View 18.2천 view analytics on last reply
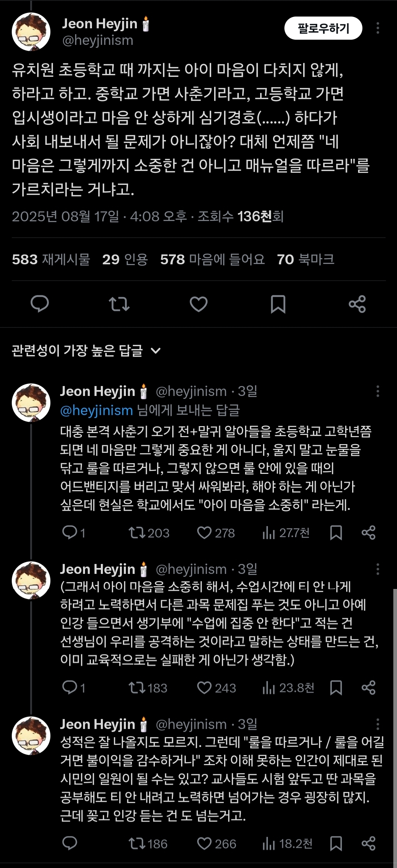397x868 pixels. point(287,844)
